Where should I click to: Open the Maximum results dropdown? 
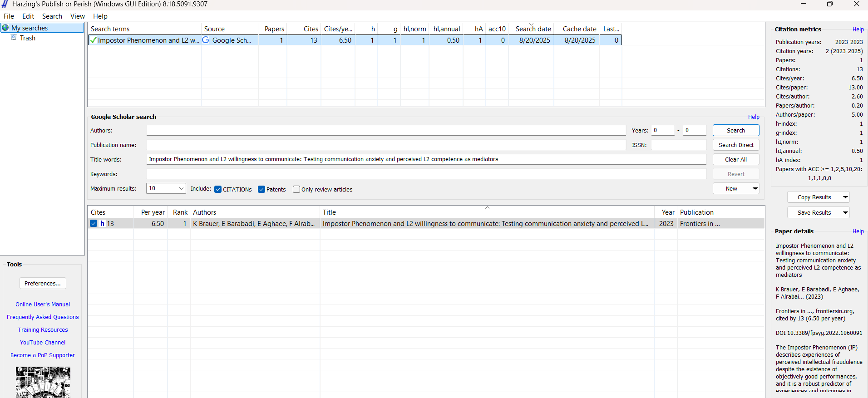click(x=181, y=188)
